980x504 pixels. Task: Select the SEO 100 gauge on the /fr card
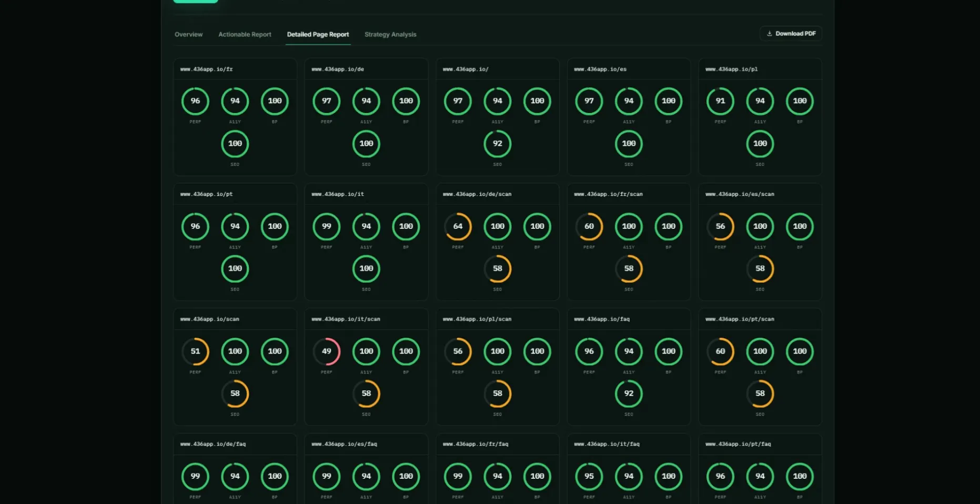[235, 144]
